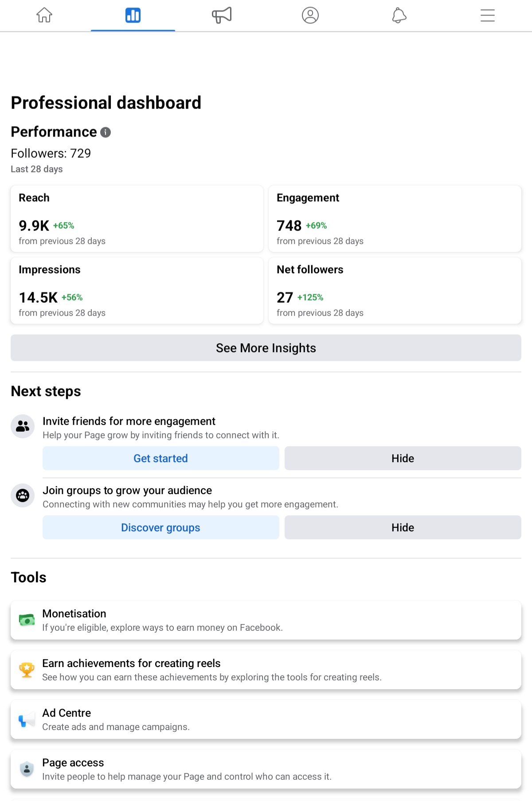Image resolution: width=532 pixels, height=801 pixels.
Task: Click the Performance info icon
Action: pos(106,132)
